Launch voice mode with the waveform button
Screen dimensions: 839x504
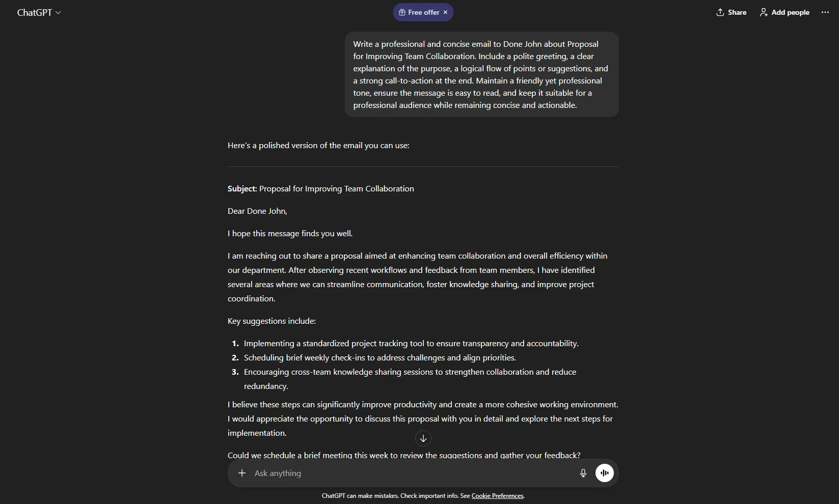click(605, 473)
